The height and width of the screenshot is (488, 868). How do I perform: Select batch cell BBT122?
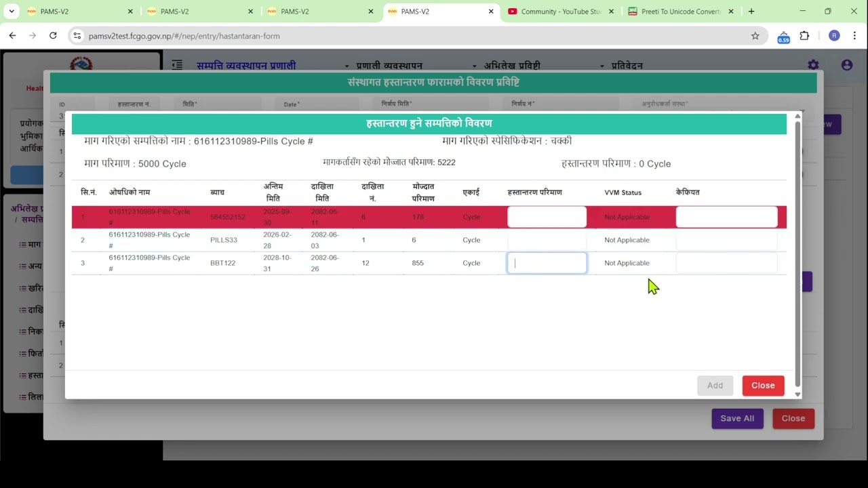tap(222, 263)
